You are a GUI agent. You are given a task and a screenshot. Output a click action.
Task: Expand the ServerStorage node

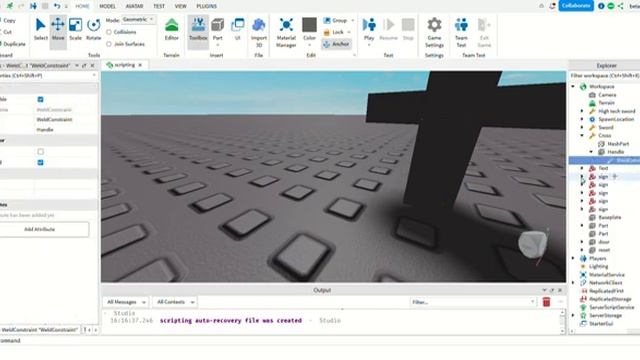(x=573, y=316)
